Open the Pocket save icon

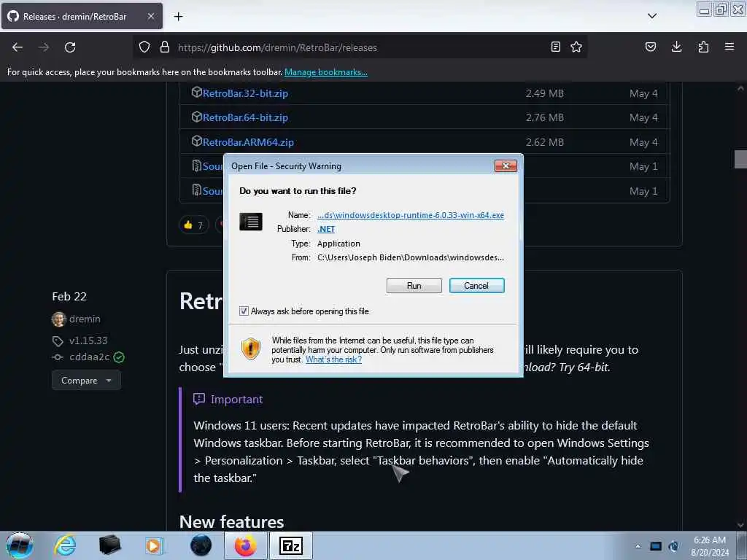click(x=650, y=47)
